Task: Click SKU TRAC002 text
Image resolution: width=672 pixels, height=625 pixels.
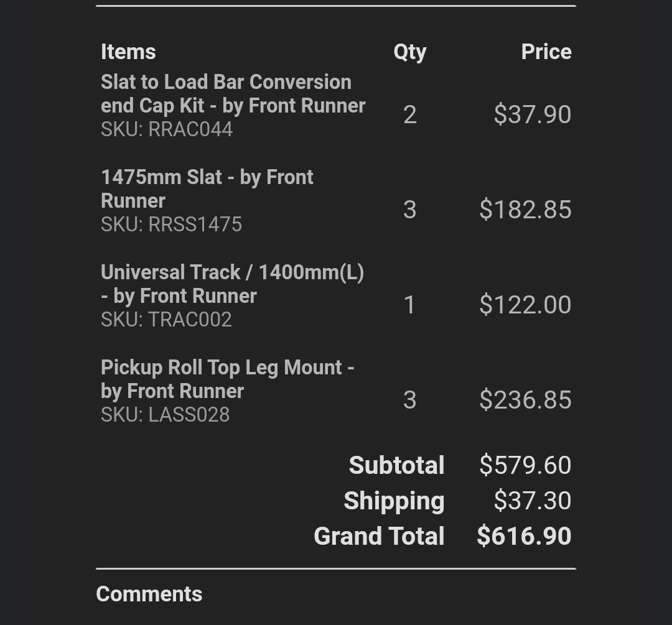Action: click(166, 319)
